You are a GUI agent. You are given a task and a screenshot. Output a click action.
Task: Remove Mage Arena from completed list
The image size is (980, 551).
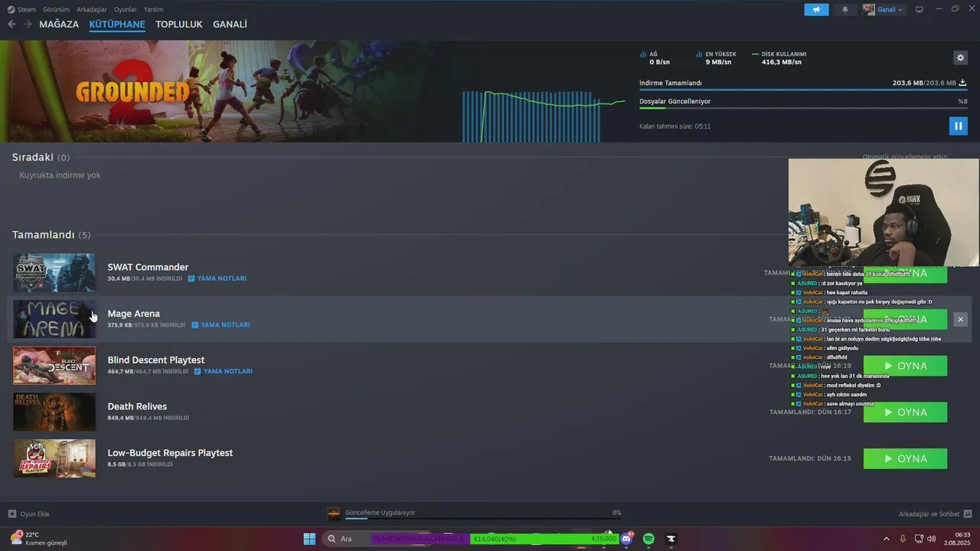[960, 319]
